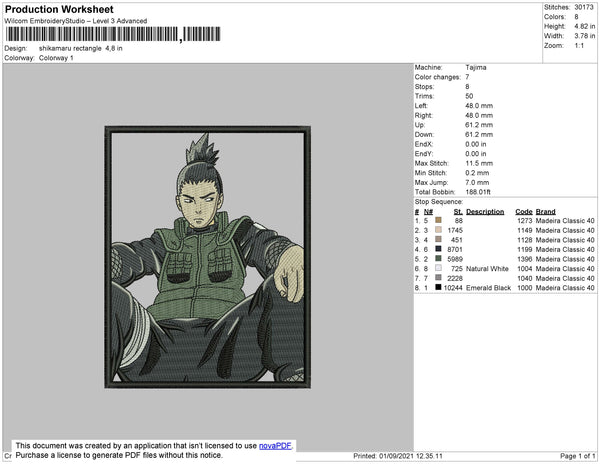Select the 'Brand' column header

pos(546,212)
